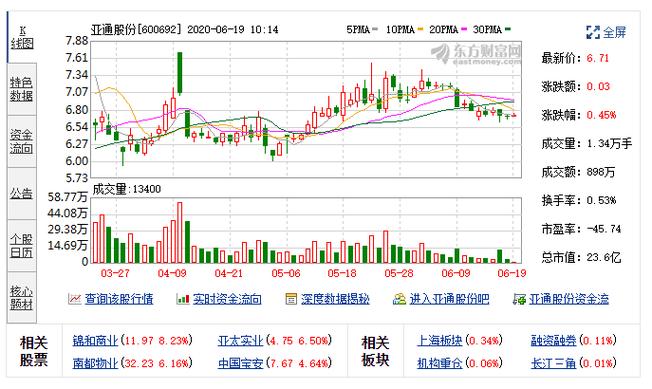Viewport: 652px width, 389px height.
Task: Click the 06-19 date label on axis
Action: (512, 273)
